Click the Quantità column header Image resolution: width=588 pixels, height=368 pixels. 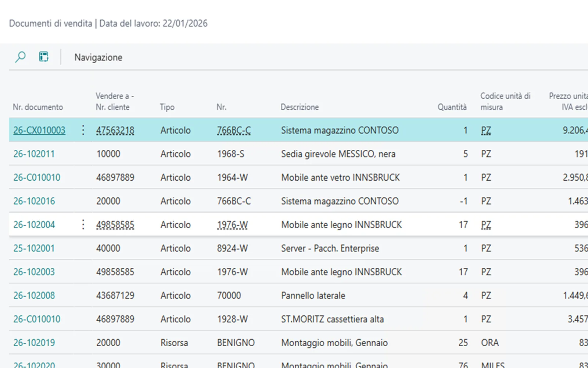pos(452,107)
